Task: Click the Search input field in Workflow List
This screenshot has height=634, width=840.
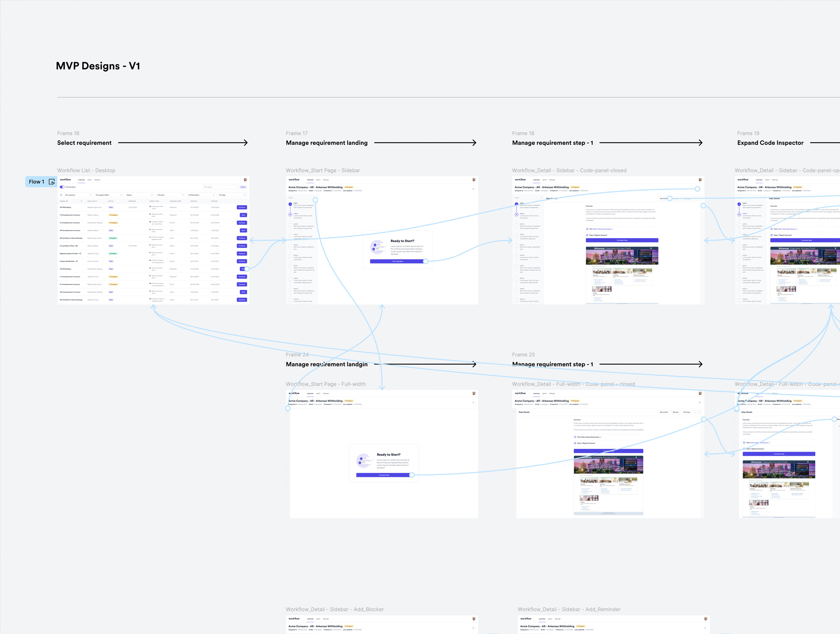Action: pos(221,187)
